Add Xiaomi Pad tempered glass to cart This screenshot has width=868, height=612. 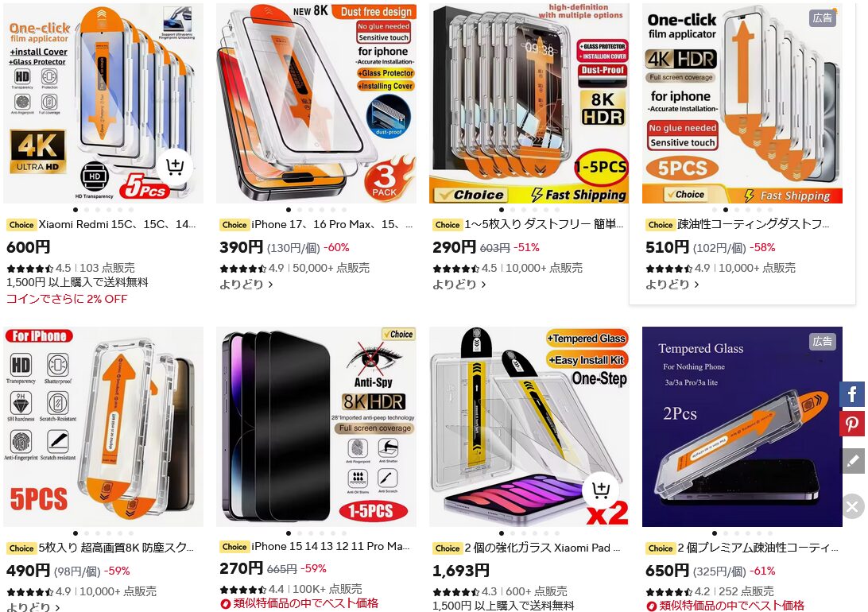click(601, 490)
